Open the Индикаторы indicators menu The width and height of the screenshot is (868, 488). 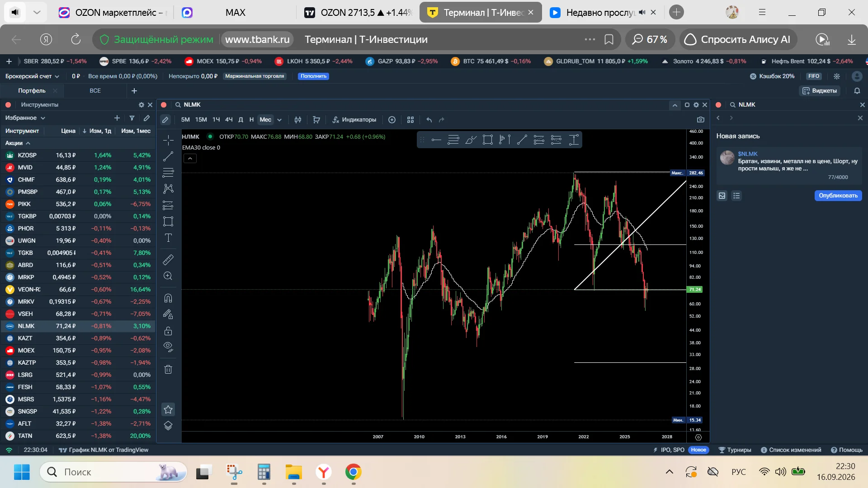(354, 120)
